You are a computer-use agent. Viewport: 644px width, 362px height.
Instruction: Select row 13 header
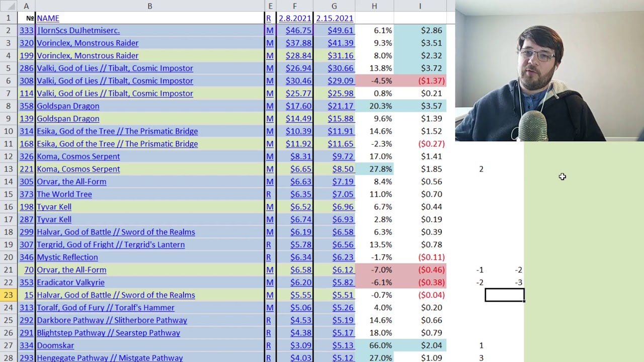[9, 169]
